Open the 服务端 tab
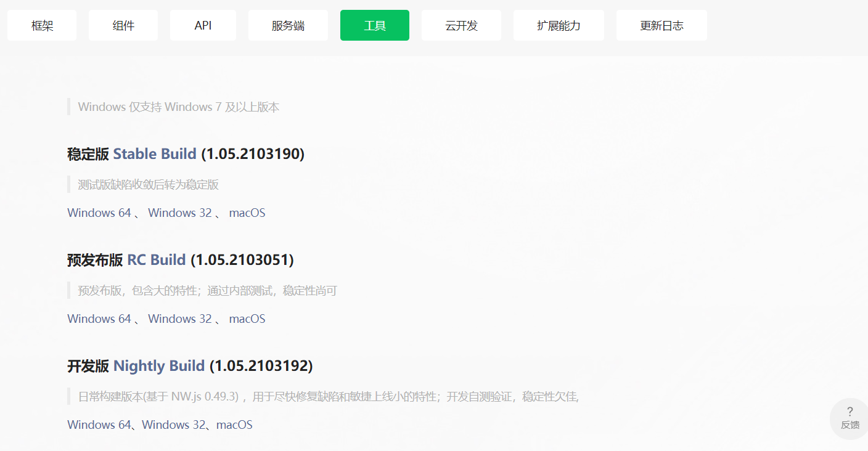 [288, 25]
